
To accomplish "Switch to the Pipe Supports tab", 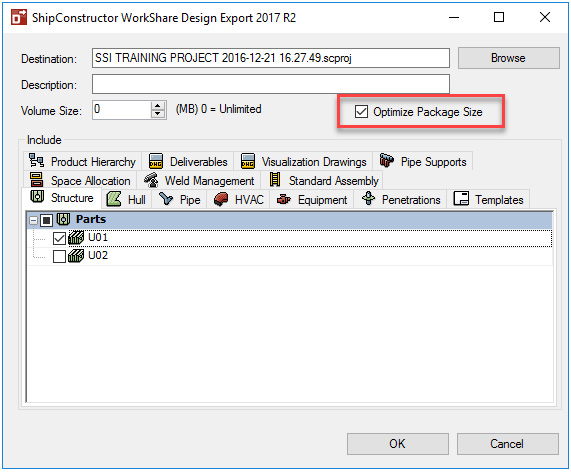I will (x=423, y=161).
